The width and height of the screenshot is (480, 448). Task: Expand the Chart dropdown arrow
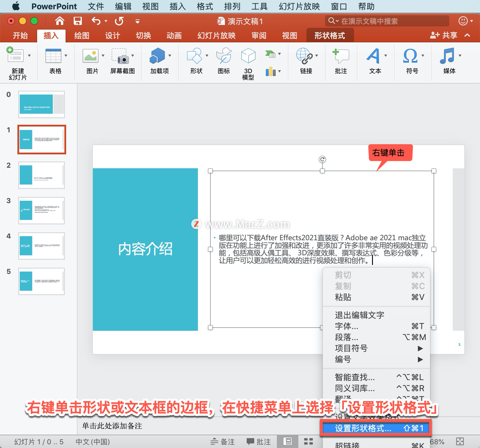[x=279, y=71]
